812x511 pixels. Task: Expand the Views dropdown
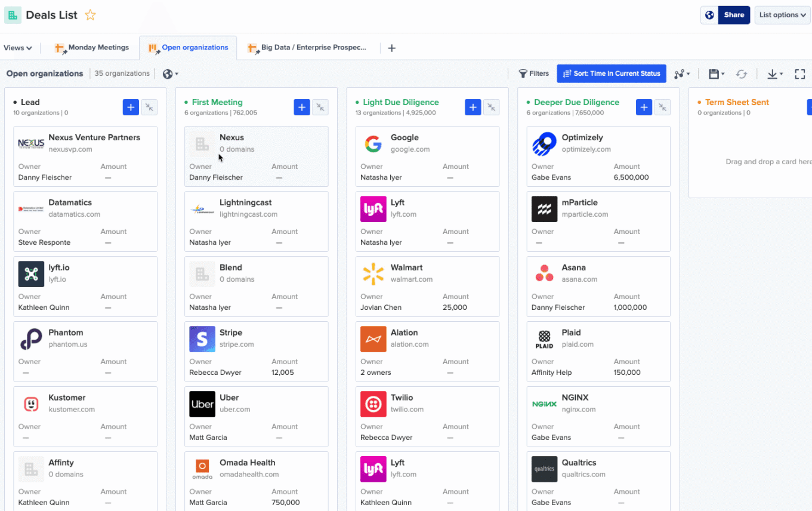click(x=18, y=48)
